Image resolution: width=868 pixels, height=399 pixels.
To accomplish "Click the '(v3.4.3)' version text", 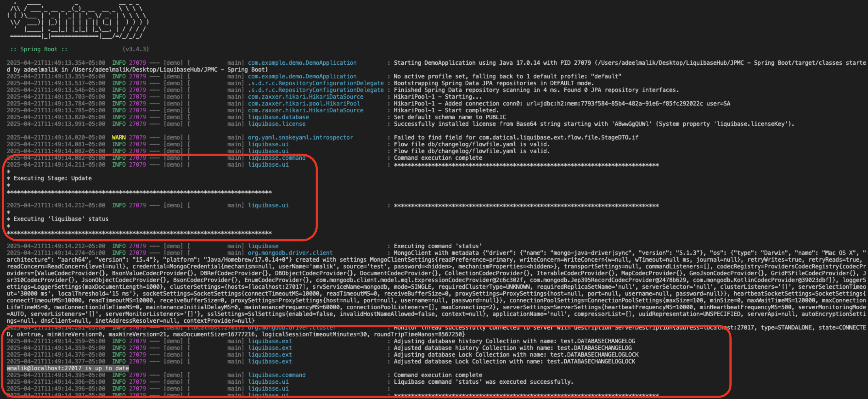I will tap(135, 49).
